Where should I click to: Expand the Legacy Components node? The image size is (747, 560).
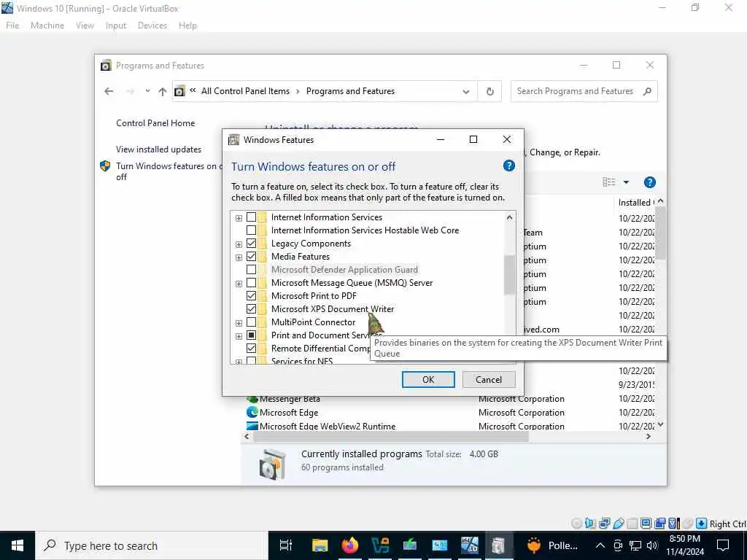pyautogui.click(x=239, y=244)
